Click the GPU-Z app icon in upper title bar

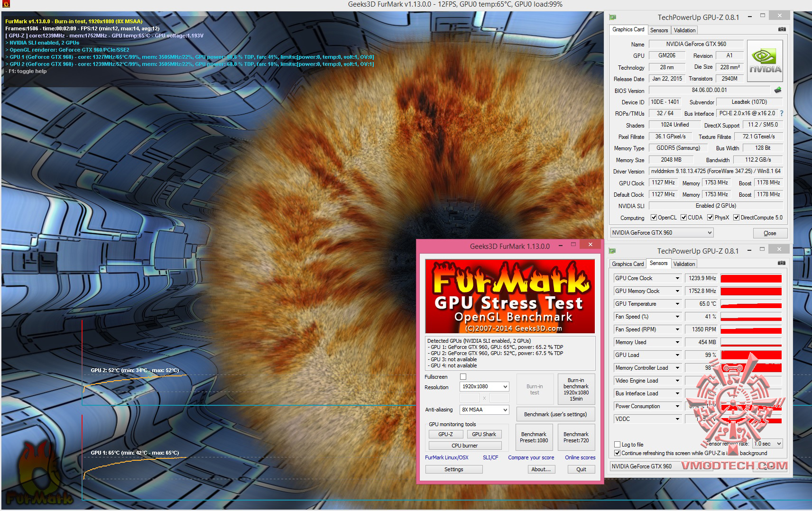point(613,17)
